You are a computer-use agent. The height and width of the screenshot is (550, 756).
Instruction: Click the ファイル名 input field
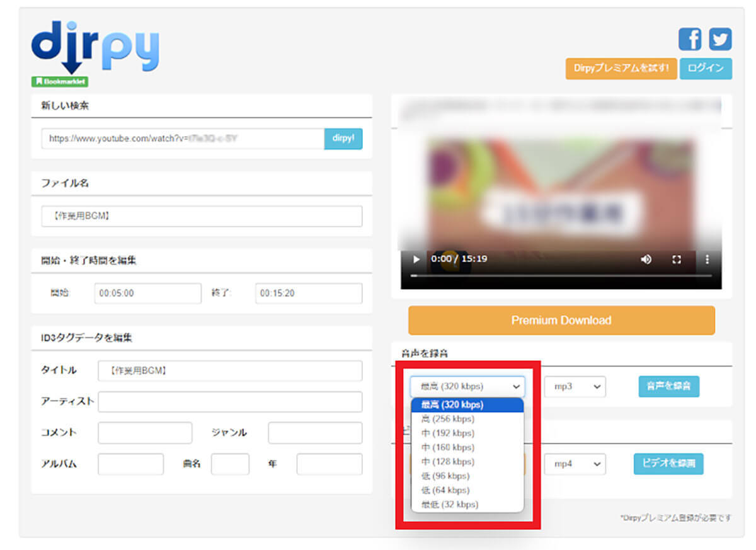pyautogui.click(x=202, y=216)
